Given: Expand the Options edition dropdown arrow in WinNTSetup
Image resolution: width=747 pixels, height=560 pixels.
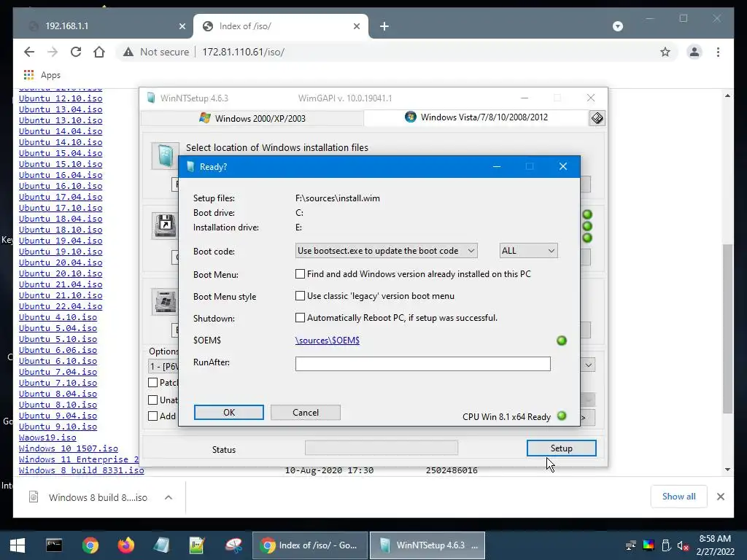Looking at the screenshot, I should tap(589, 365).
